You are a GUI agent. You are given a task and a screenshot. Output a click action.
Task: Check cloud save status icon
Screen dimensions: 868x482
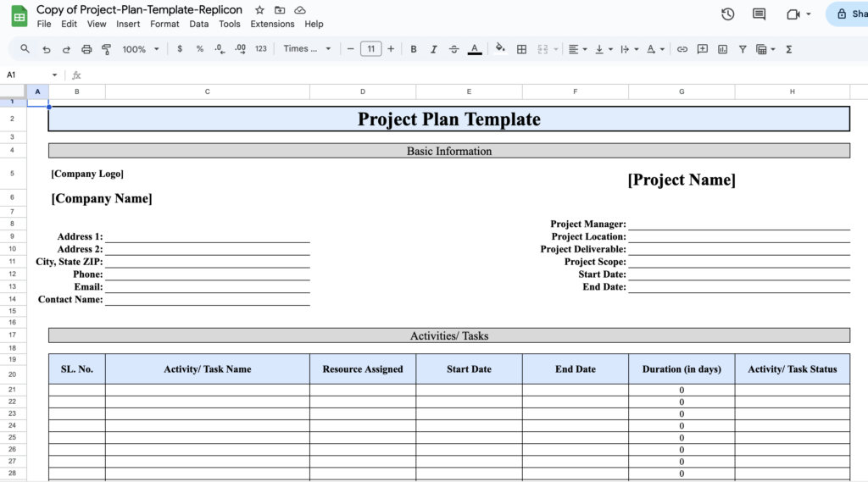[300, 10]
